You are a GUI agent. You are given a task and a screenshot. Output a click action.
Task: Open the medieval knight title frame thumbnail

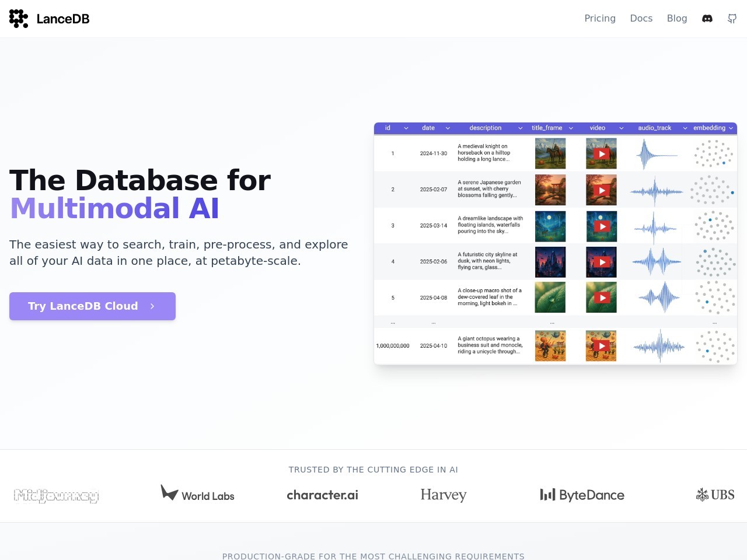click(550, 153)
